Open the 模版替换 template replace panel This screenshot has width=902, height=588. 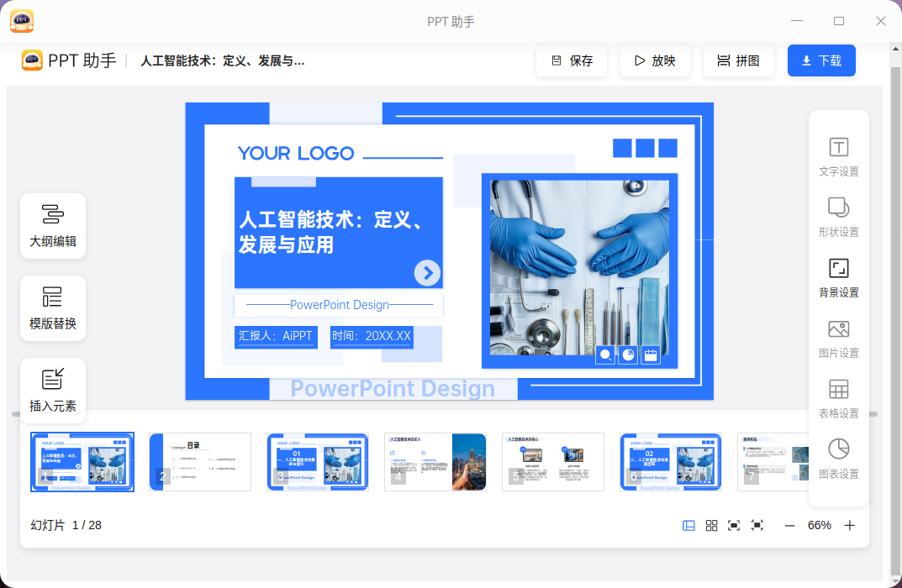click(53, 308)
